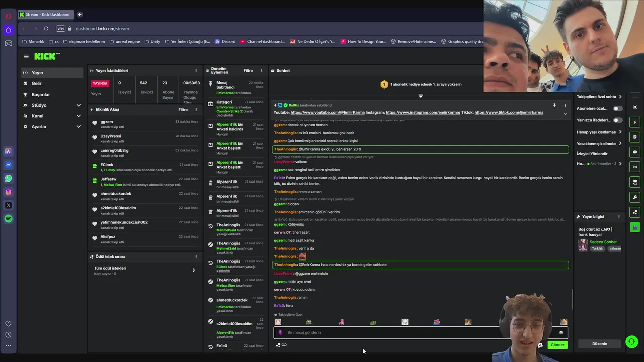Click Filtre in Denetim Eylemleri panel
Image resolution: width=644 pixels, height=362 pixels.
coord(248,71)
